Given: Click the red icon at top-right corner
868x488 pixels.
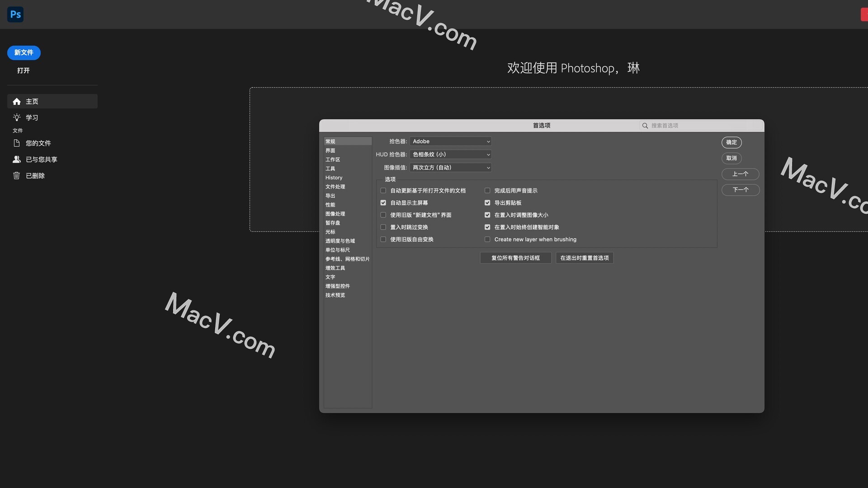Looking at the screenshot, I should pyautogui.click(x=864, y=14).
